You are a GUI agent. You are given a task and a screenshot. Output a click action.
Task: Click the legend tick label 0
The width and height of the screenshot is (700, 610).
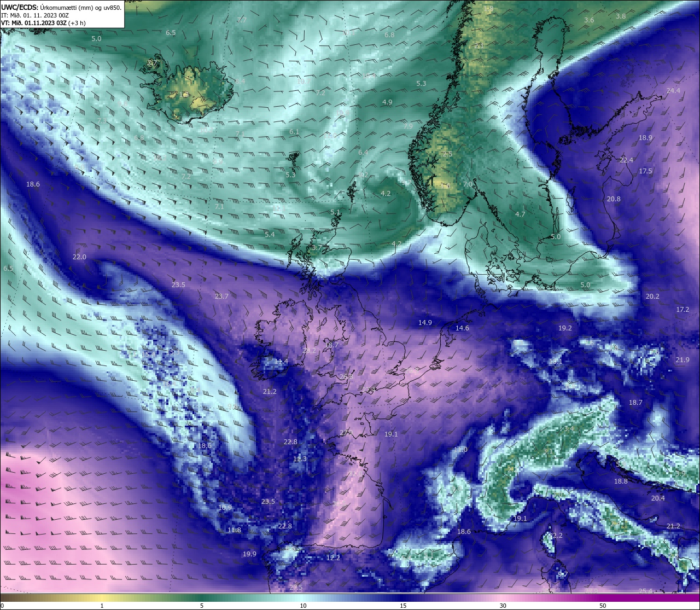[2, 606]
